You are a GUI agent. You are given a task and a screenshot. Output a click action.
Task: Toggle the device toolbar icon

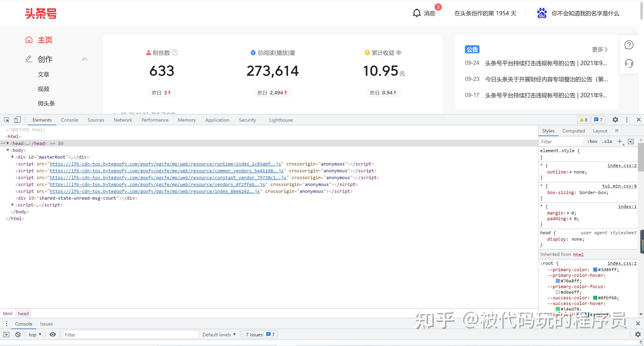[x=17, y=120]
